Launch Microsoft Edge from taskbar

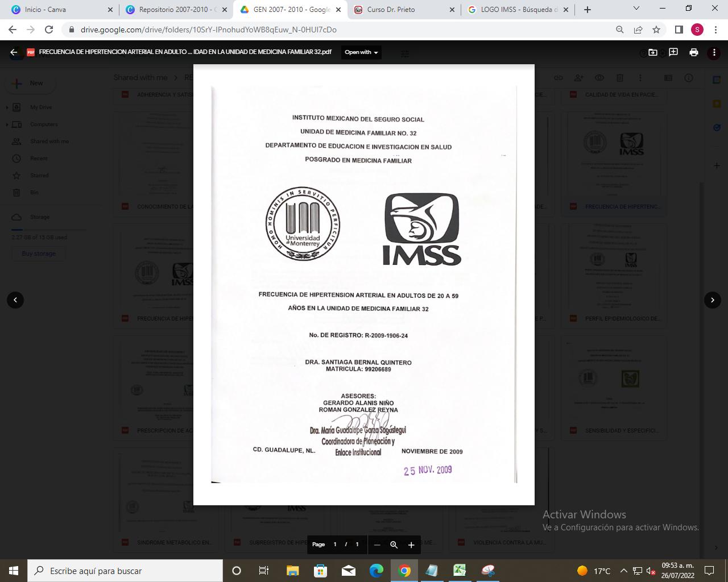point(377,571)
